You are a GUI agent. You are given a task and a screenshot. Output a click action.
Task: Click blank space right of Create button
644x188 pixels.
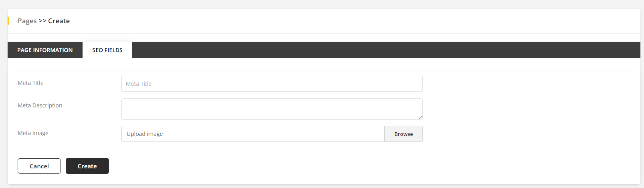point(281,166)
